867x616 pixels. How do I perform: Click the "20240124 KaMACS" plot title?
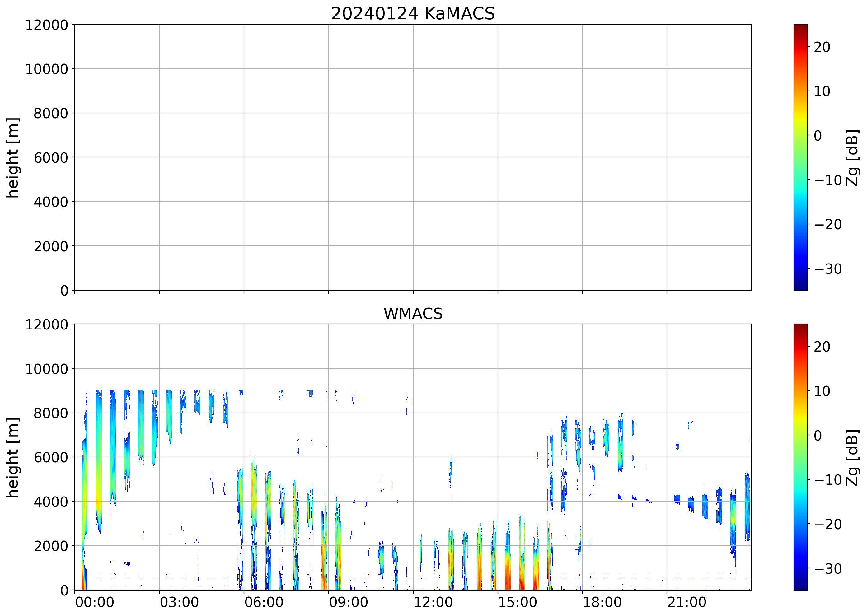click(413, 14)
